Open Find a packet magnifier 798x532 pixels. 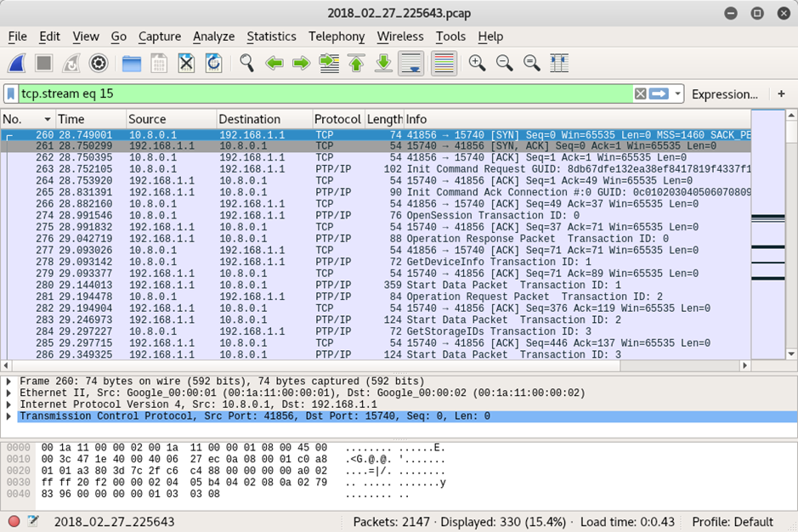246,64
